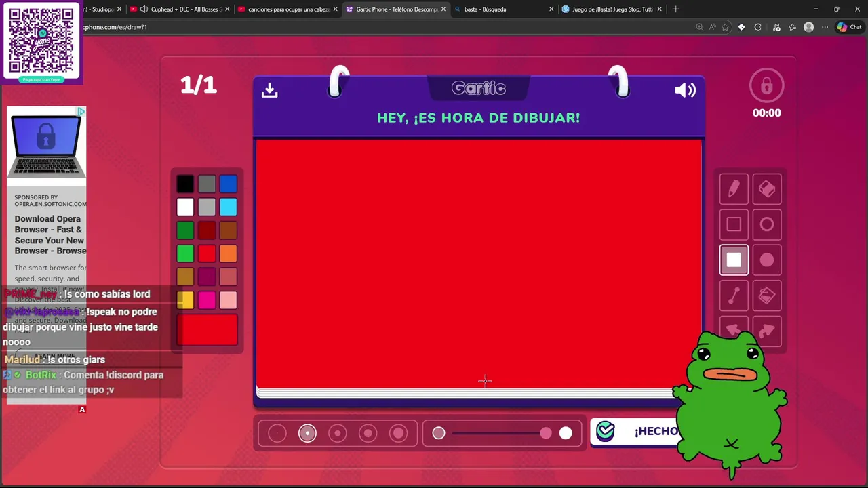Pick the light gray color swatch
This screenshot has width=868, height=488.
point(207,207)
